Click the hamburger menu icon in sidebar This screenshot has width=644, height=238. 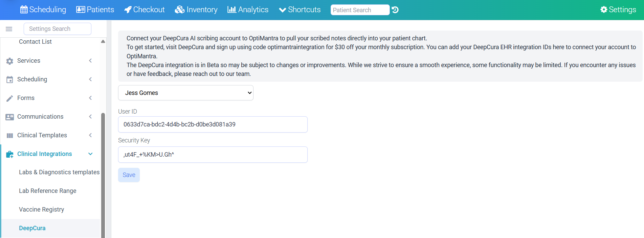point(9,29)
